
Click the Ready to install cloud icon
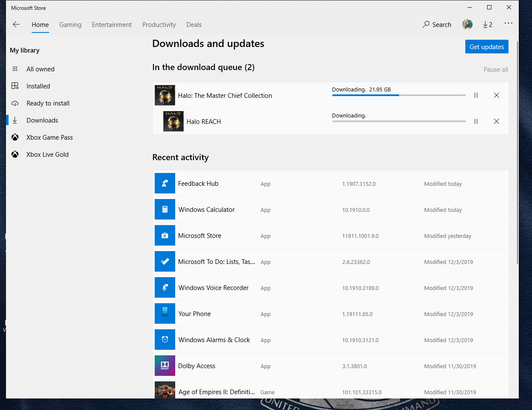pos(15,103)
